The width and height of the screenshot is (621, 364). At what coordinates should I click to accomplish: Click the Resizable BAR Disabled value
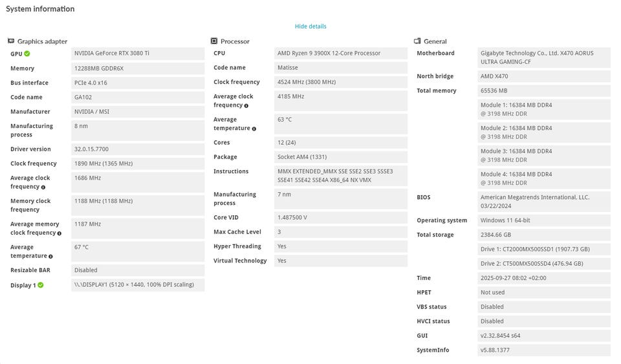pyautogui.click(x=138, y=270)
